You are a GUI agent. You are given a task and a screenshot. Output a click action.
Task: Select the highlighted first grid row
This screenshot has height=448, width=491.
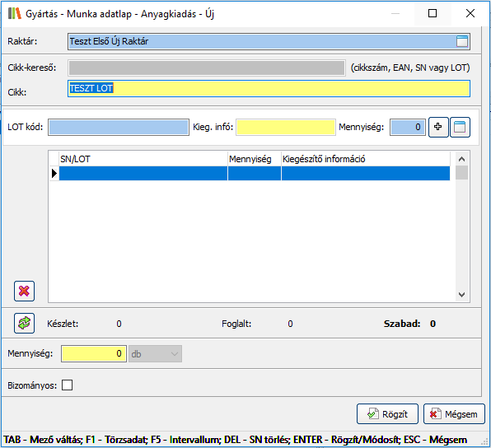(x=255, y=173)
